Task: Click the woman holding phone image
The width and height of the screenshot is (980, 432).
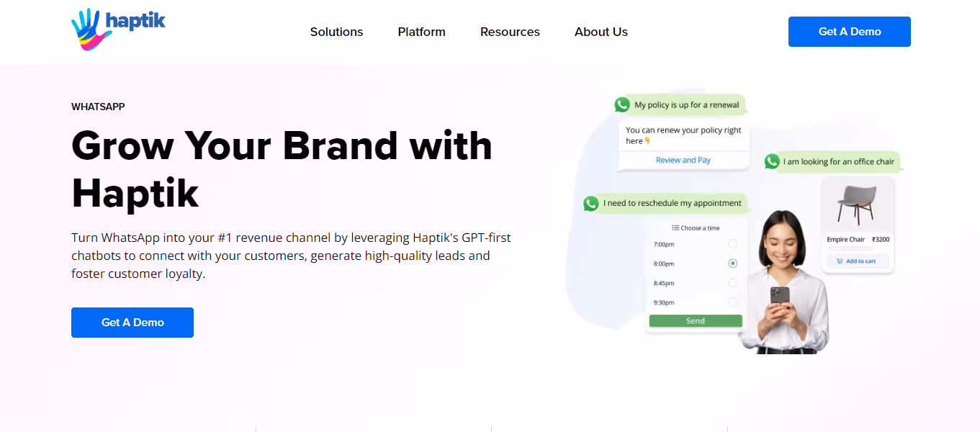Action: click(x=786, y=281)
